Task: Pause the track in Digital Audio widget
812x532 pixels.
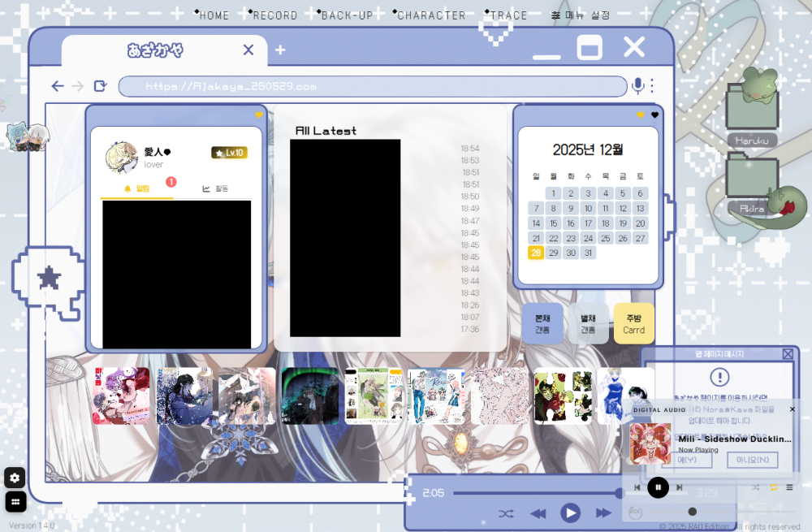Action: coord(659,487)
